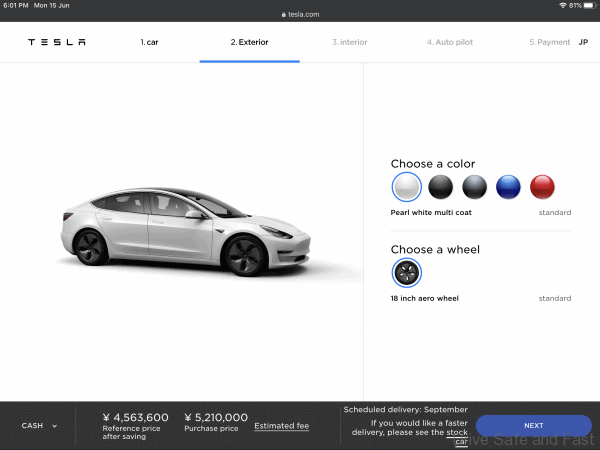Click the ¥ 4,563,600 reference price

coord(135,417)
